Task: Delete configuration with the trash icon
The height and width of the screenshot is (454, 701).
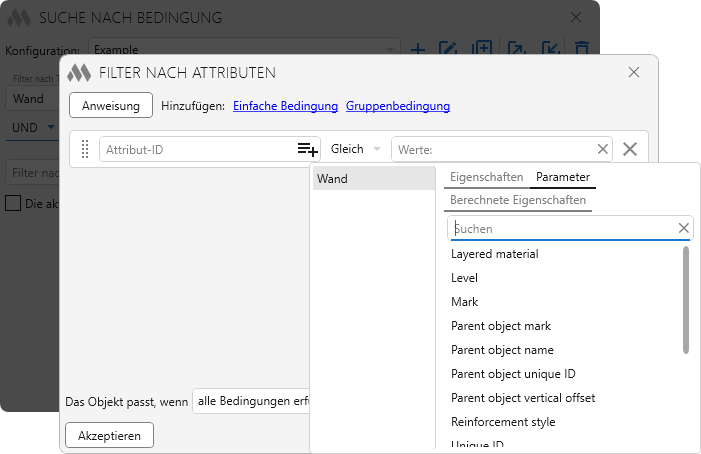Action: pyautogui.click(x=581, y=49)
